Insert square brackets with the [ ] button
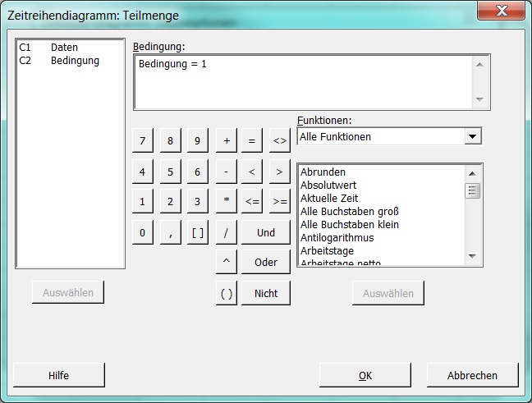 (198, 232)
